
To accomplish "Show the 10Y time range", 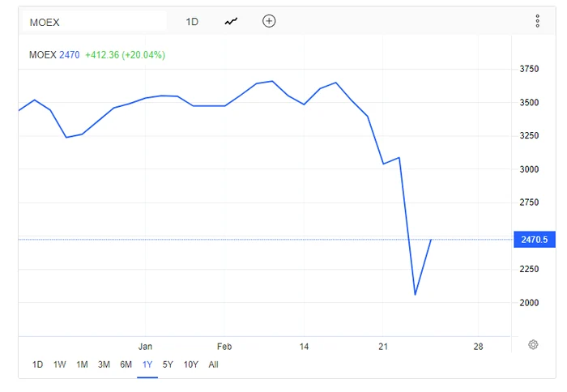I will (191, 364).
